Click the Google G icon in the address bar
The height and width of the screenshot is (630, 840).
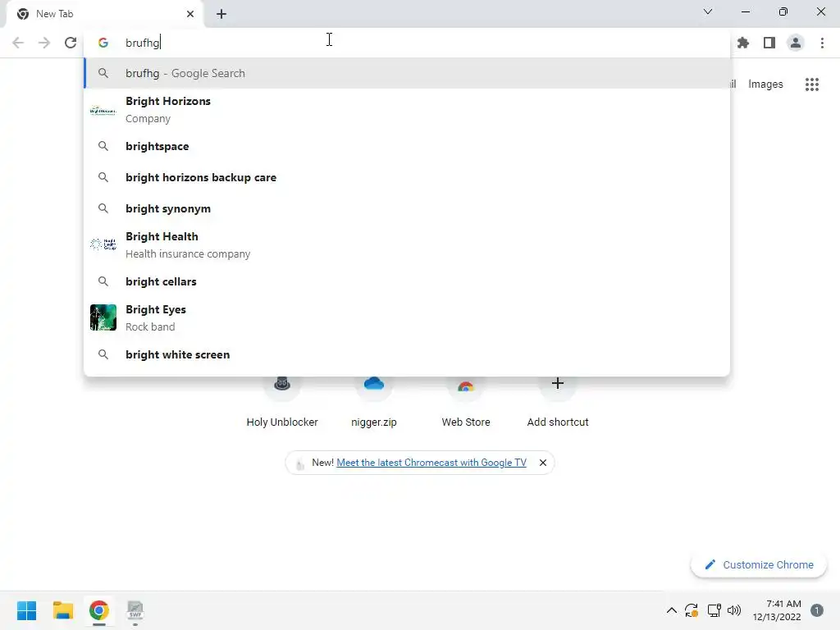(x=103, y=43)
